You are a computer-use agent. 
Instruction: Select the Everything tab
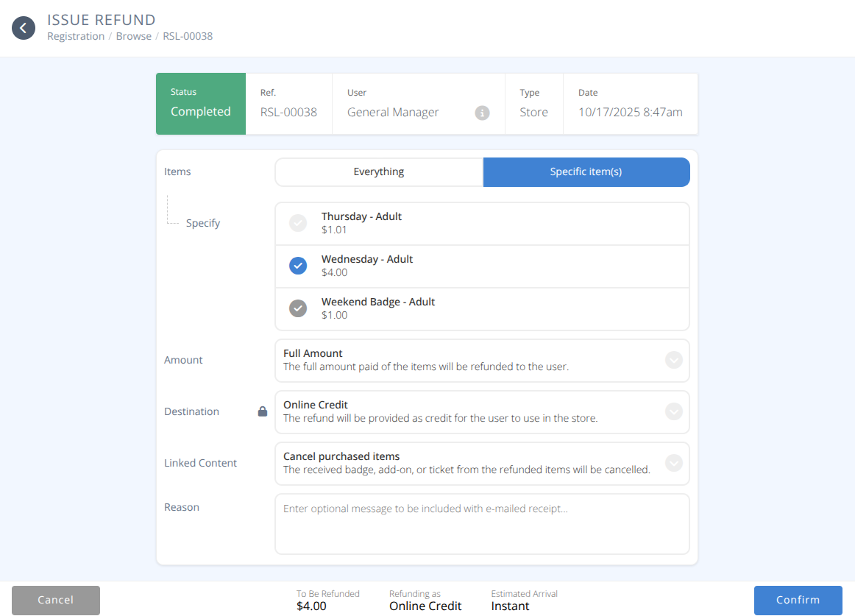tap(379, 172)
